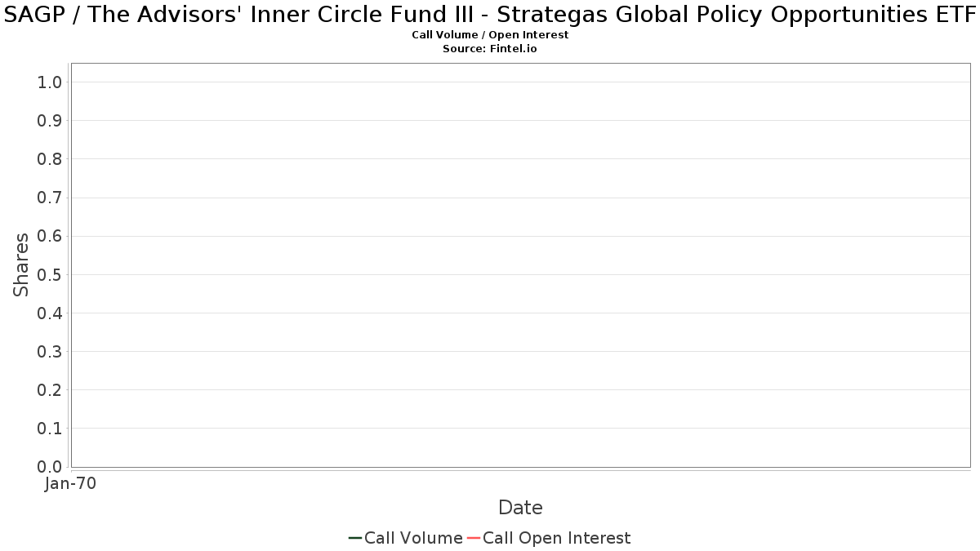
Task: Click the 0.3 y-axis tick label
Action: click(50, 351)
